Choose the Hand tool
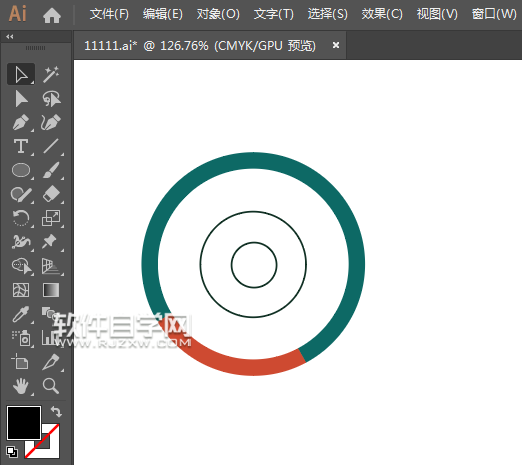The height and width of the screenshot is (465, 522). coord(21,386)
